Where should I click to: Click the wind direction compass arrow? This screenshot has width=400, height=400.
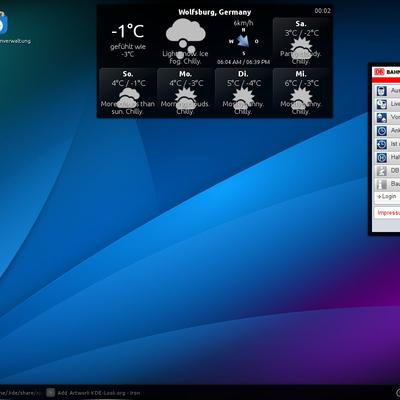[243, 41]
